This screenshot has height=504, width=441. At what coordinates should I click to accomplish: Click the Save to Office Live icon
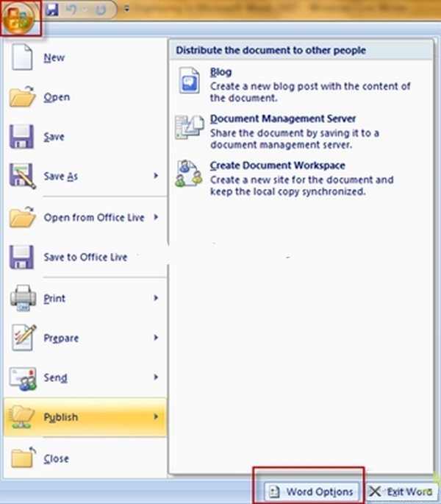(23, 258)
